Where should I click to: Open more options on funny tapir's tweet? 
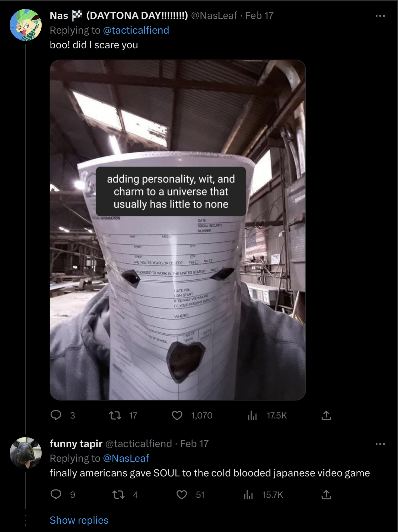pos(380,444)
